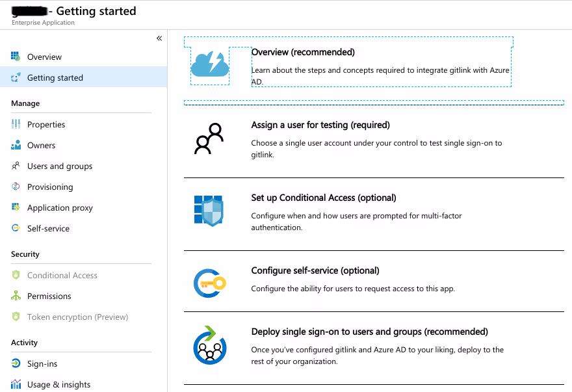Click the Overview cloud lightning icon

(210, 64)
